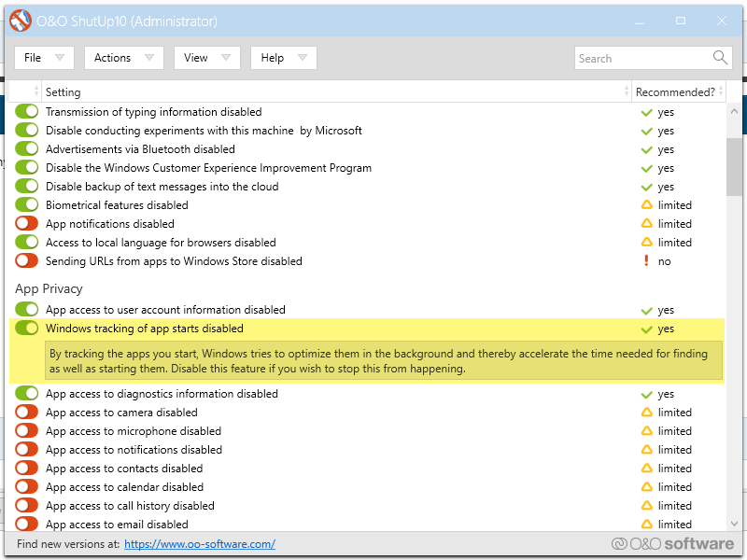Enable App access to call history disabled
This screenshot has height=560, width=747.
[x=27, y=505]
